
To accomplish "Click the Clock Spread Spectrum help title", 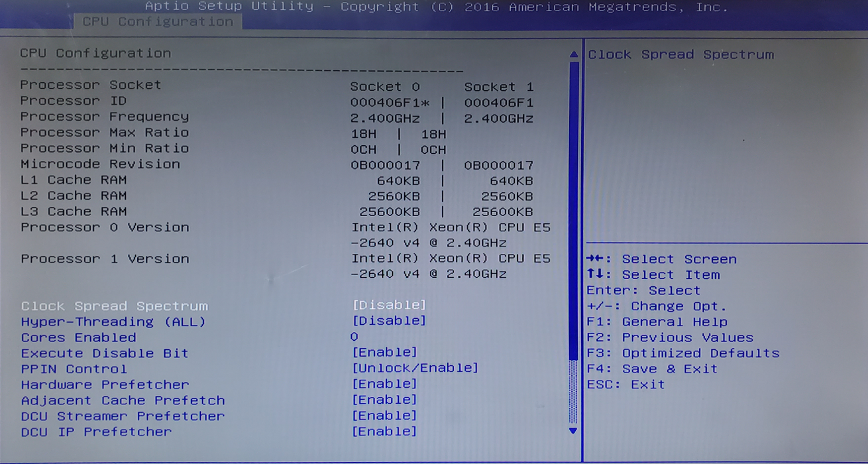I will (681, 54).
